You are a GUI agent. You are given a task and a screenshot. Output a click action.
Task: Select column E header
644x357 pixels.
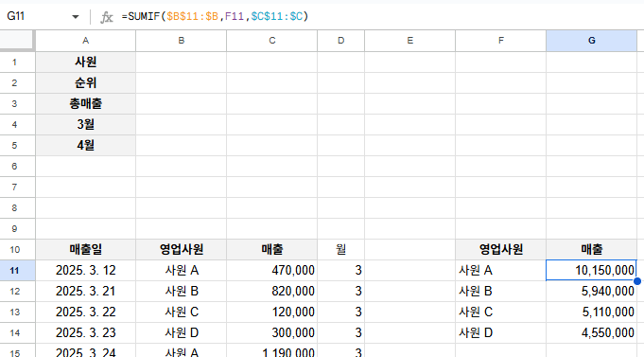pyautogui.click(x=409, y=41)
